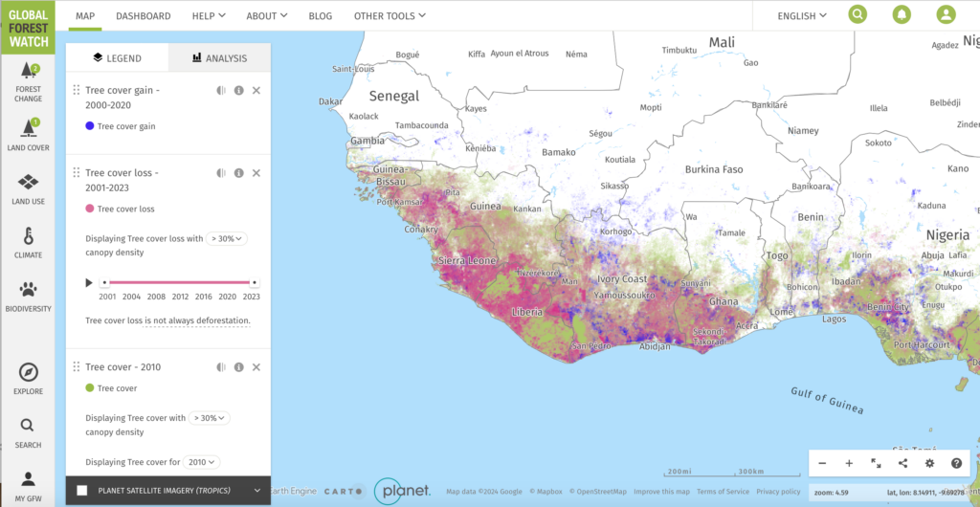
Task: Open notifications bell icon
Action: pos(902,15)
